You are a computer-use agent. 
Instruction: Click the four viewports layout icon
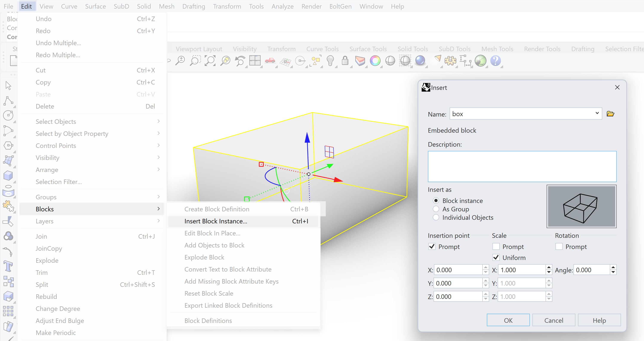(255, 61)
